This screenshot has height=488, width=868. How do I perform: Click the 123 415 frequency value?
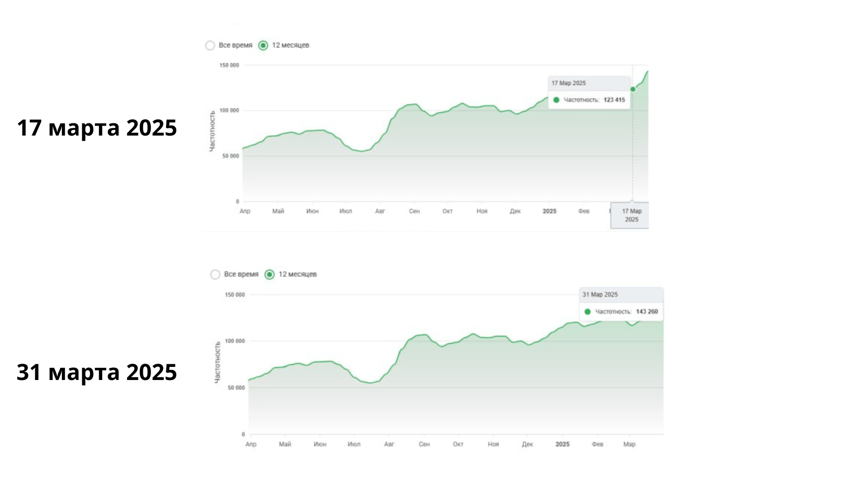pos(614,100)
